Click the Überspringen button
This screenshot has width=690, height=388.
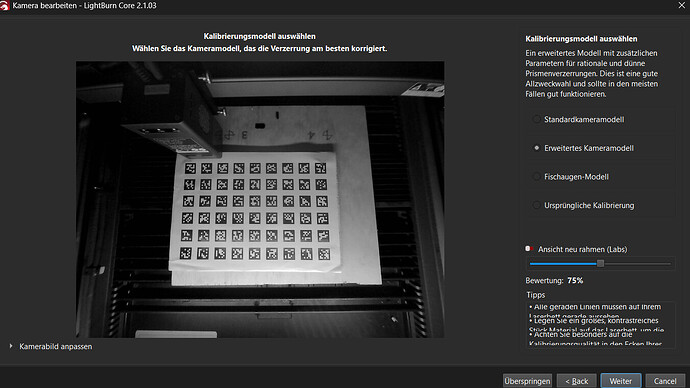click(x=527, y=381)
